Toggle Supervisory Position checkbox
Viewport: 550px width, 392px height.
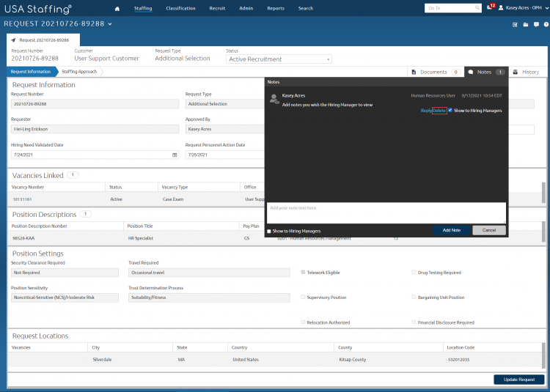[303, 297]
